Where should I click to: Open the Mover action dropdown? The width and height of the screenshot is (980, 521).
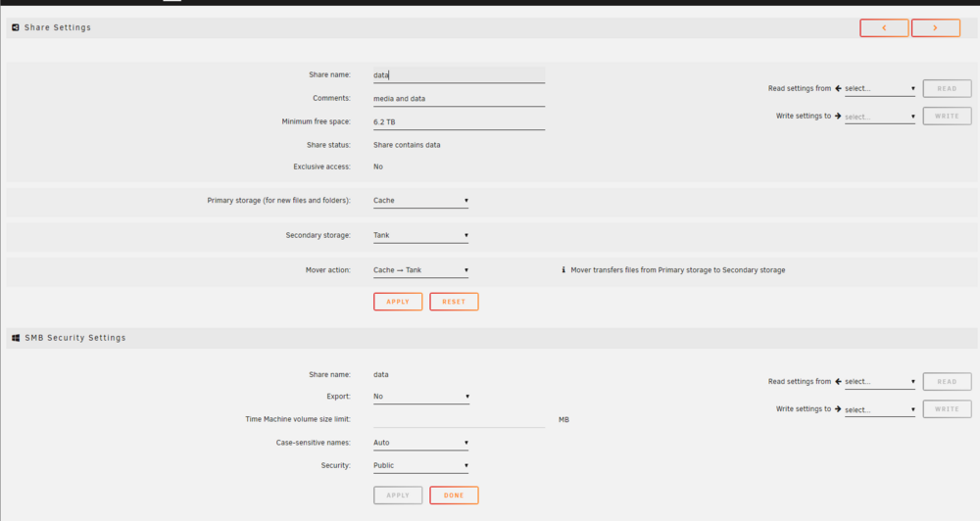[x=420, y=270]
